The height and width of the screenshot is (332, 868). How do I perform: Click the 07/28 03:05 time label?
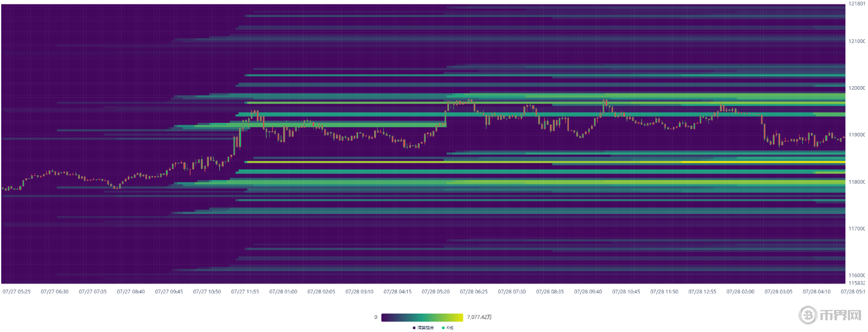[778, 292]
